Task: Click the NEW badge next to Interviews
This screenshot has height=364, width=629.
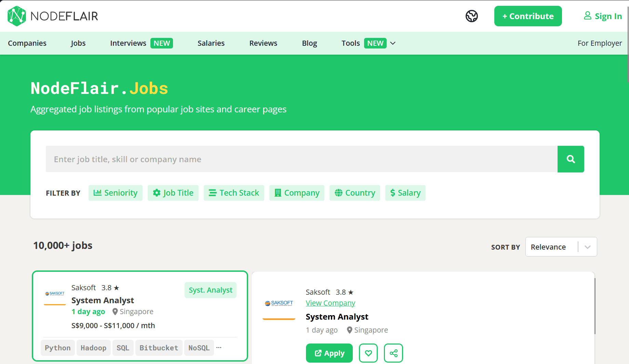Action: pos(162,43)
